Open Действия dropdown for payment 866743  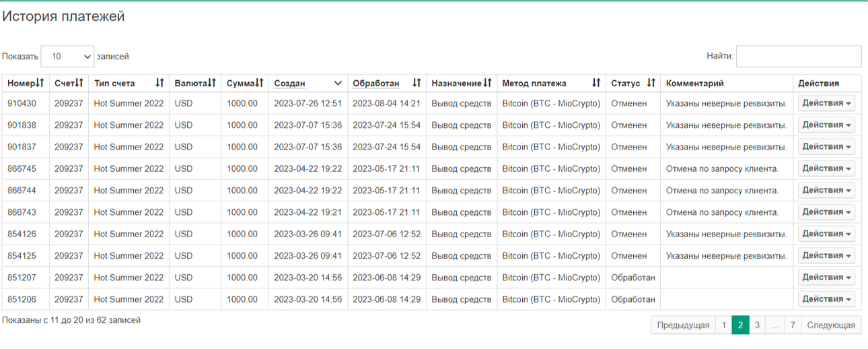click(x=826, y=212)
